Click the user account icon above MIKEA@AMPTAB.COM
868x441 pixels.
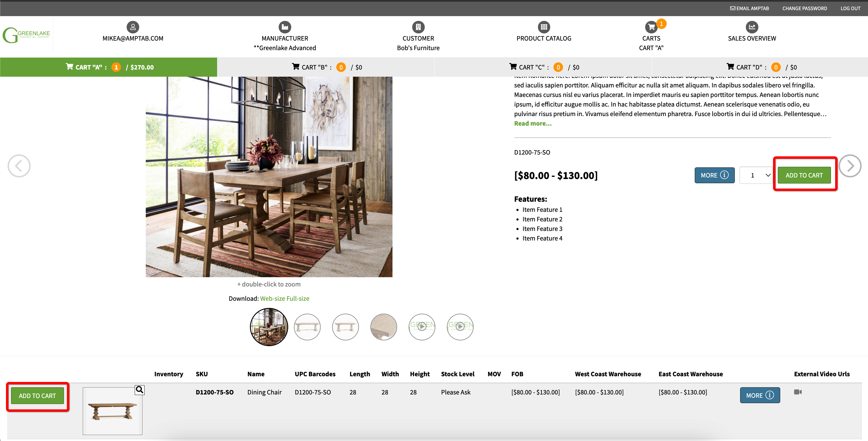133,27
